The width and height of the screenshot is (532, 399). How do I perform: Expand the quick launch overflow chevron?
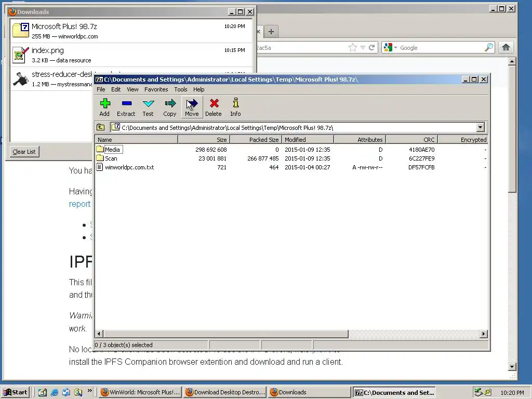(89, 391)
